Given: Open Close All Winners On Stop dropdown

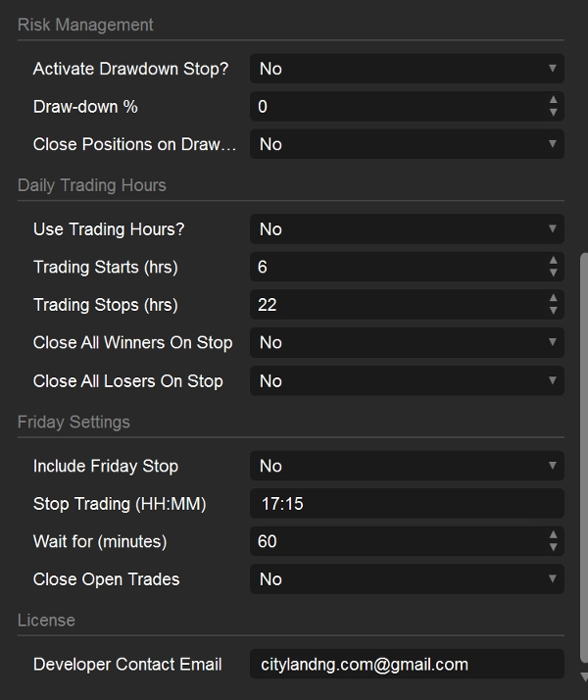Looking at the screenshot, I should point(407,343).
